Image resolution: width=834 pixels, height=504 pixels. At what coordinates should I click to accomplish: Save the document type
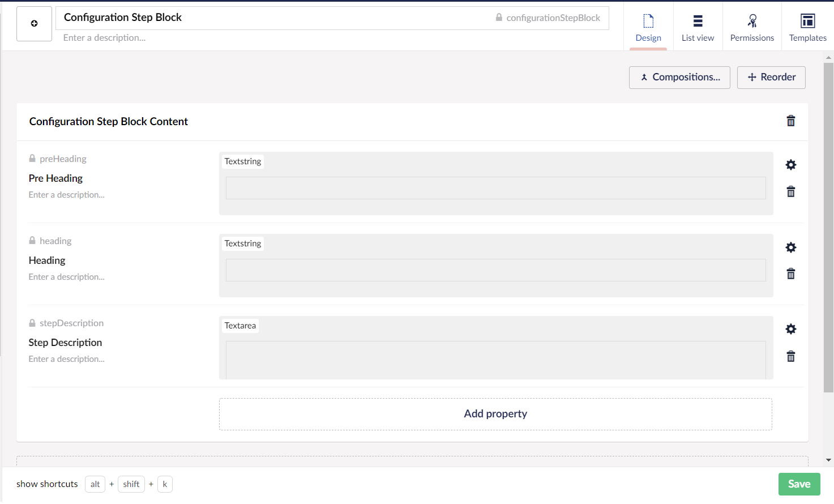(x=798, y=484)
